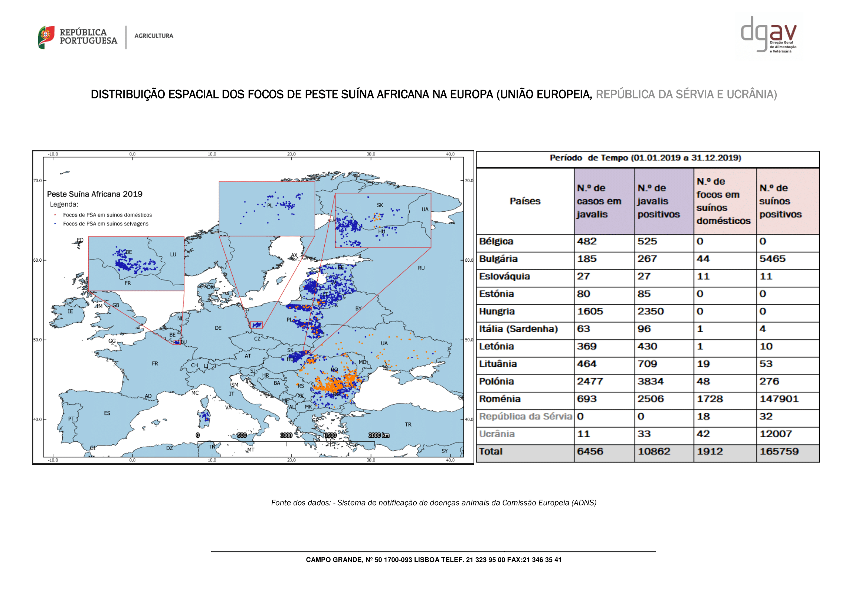The width and height of the screenshot is (868, 614).
Task: Click the table header 'Período de Tempo'
Action: tap(645, 158)
